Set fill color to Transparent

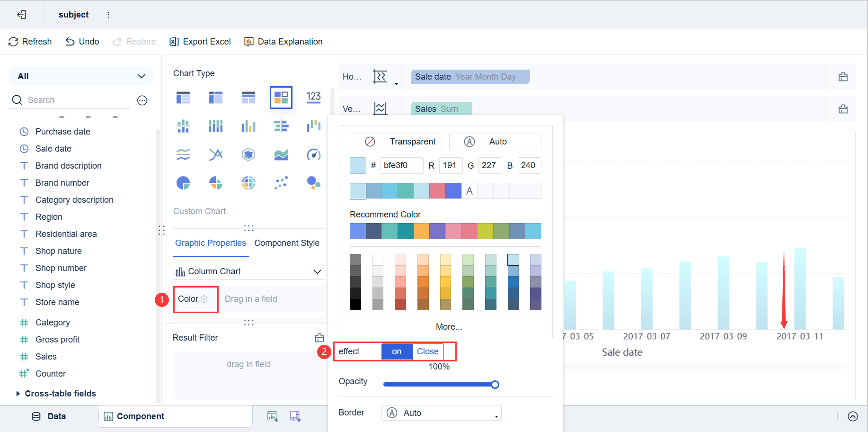[x=396, y=141]
